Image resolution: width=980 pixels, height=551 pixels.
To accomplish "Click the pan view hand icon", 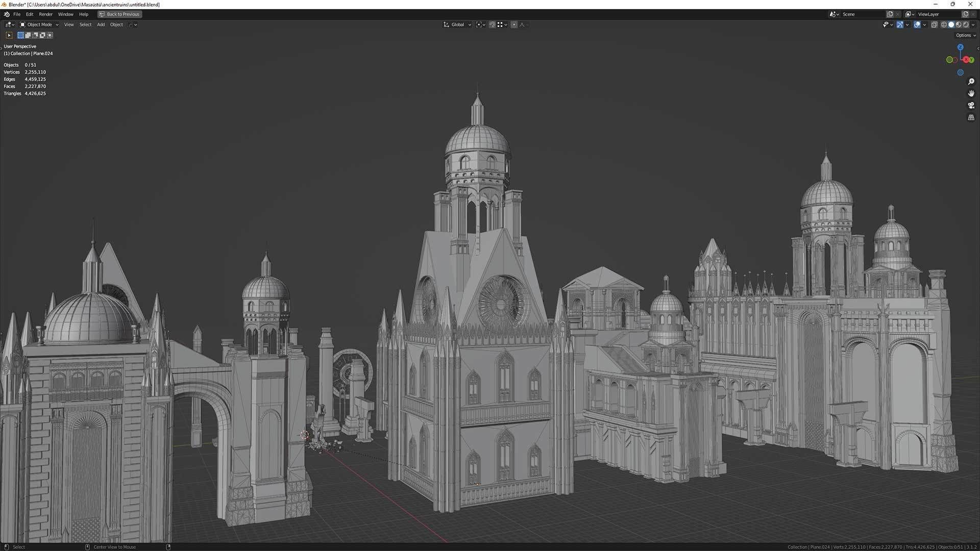I will point(971,93).
